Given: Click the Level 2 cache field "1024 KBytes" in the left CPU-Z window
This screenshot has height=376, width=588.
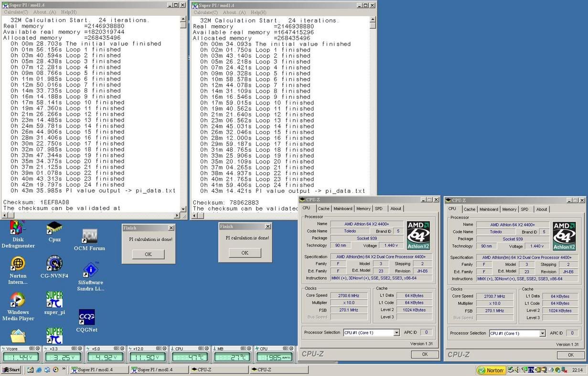Looking at the screenshot, I should 414,310.
